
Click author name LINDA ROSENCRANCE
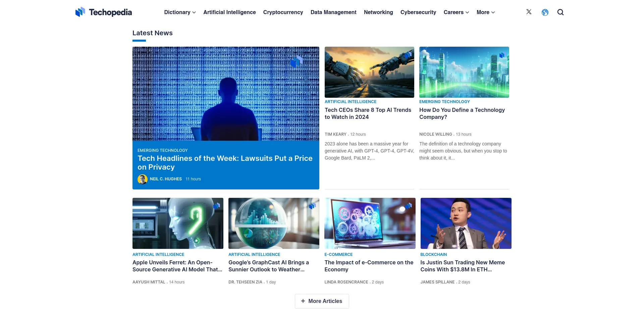point(346,282)
